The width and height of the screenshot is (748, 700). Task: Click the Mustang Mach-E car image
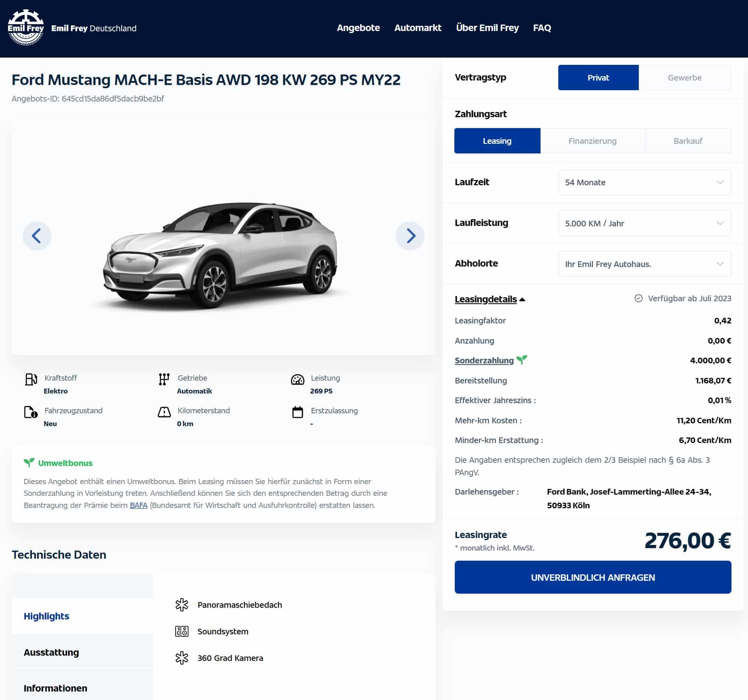point(220,256)
